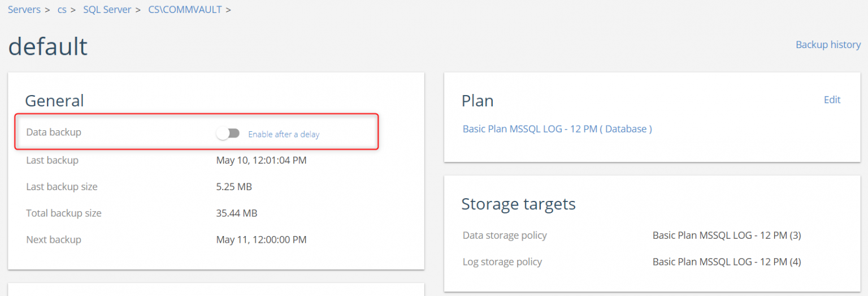Click the Next backup timestamp May 11

(261, 239)
